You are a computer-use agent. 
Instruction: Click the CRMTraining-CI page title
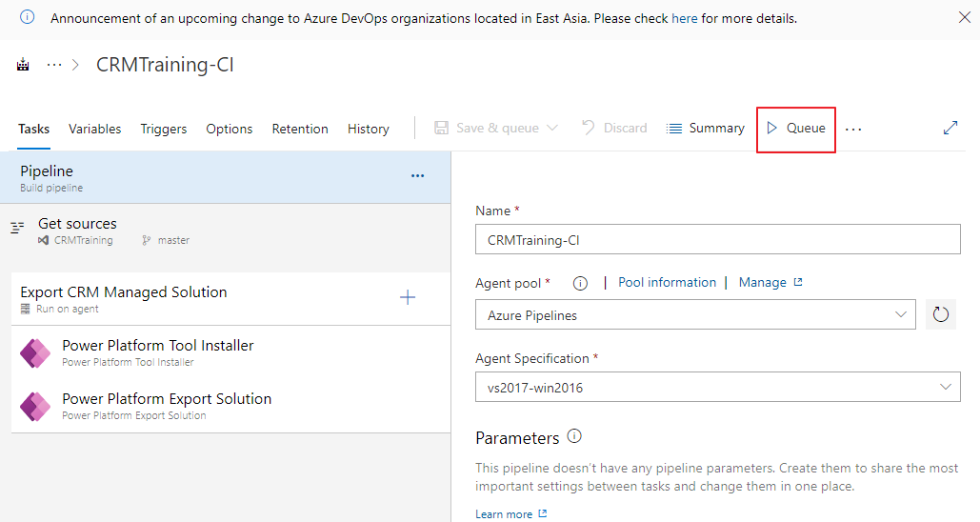pos(165,65)
